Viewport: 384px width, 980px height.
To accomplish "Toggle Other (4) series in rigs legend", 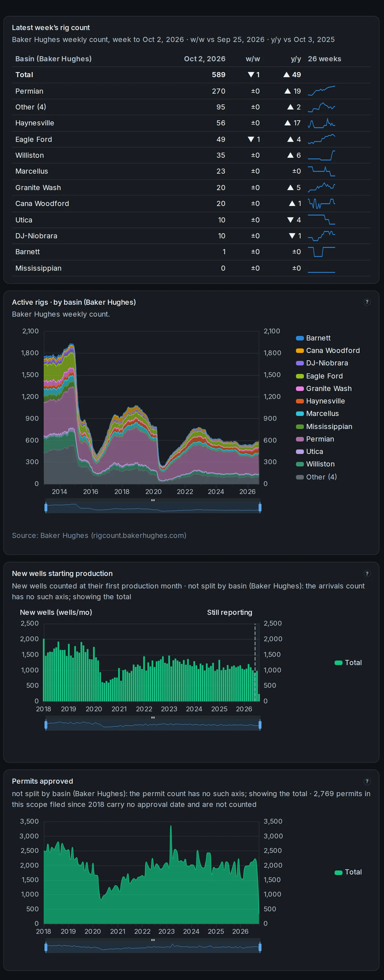I will (316, 477).
